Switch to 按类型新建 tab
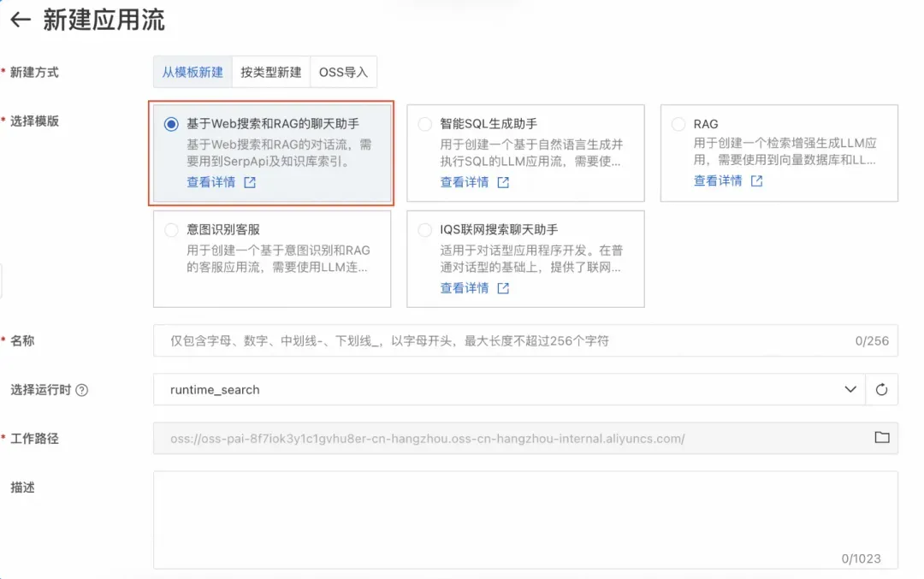 pyautogui.click(x=271, y=72)
